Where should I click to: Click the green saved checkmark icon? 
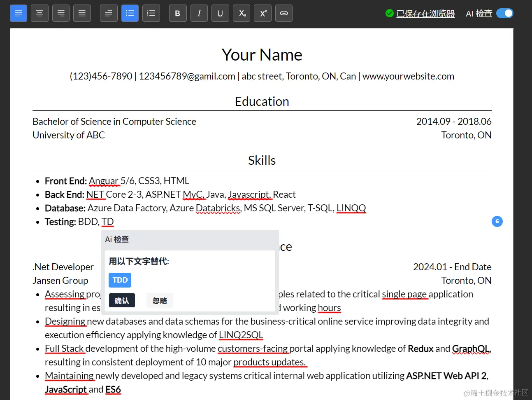389,14
